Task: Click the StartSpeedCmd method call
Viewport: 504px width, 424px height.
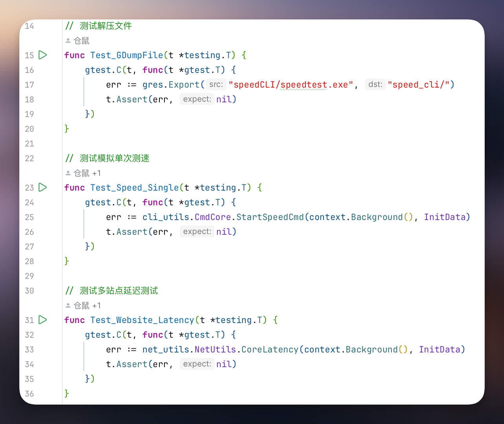Action: pyautogui.click(x=270, y=217)
